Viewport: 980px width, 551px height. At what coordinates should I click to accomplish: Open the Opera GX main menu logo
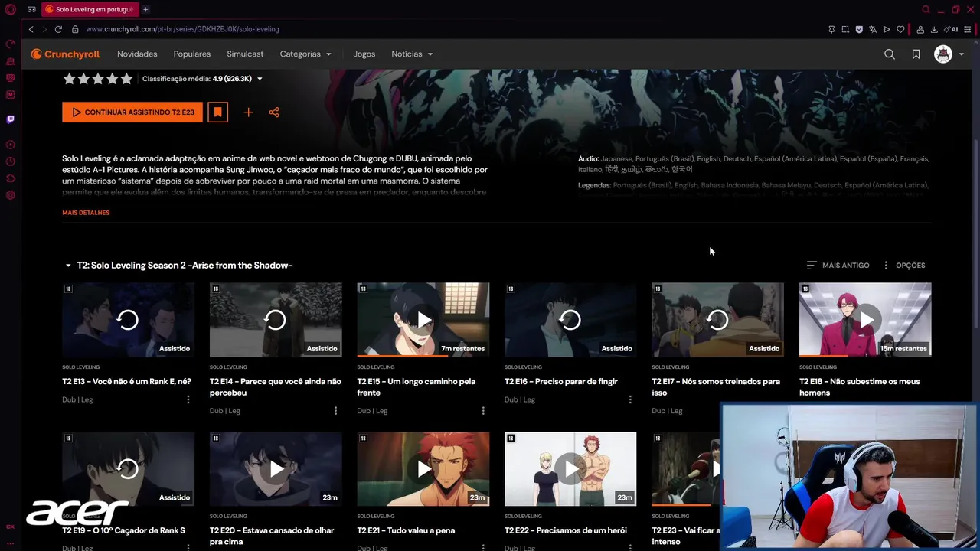[x=10, y=9]
